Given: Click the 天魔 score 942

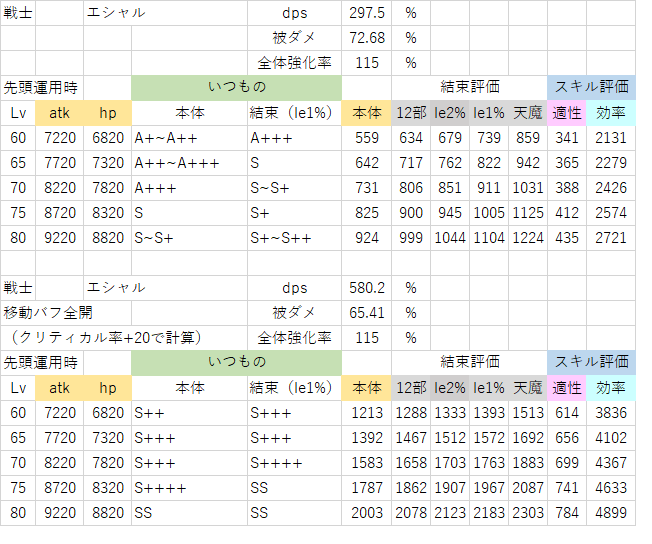Looking at the screenshot, I should click(x=528, y=163).
